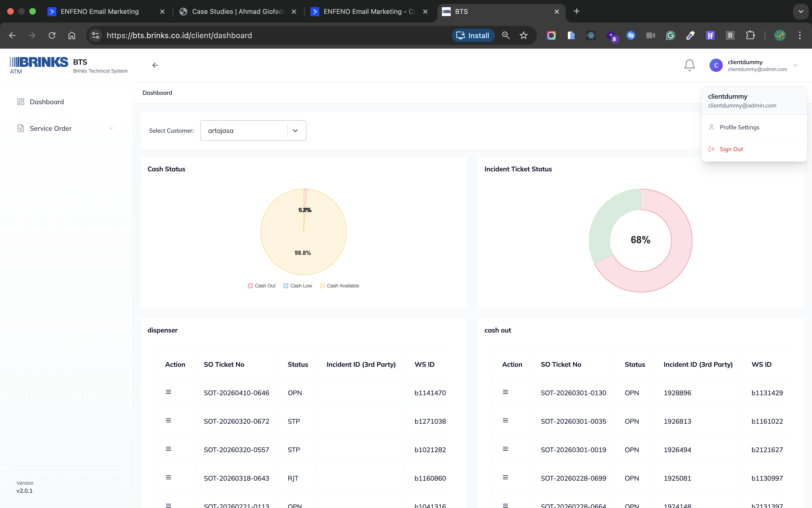Toggle the Cash Low legend item

pos(298,286)
